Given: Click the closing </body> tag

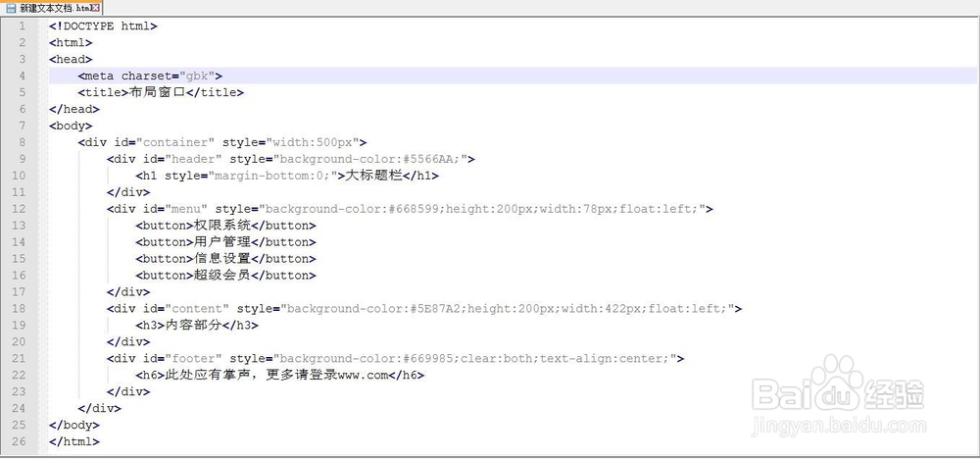Looking at the screenshot, I should coord(74,426).
